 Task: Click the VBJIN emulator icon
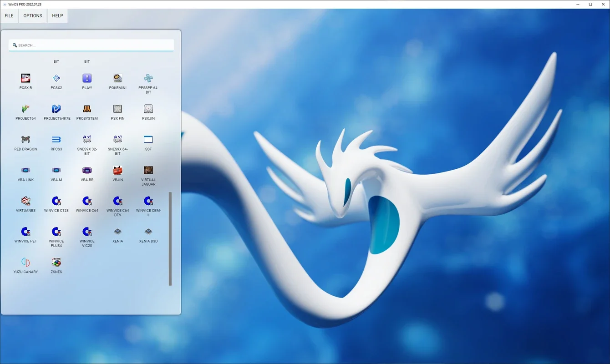pos(117,170)
